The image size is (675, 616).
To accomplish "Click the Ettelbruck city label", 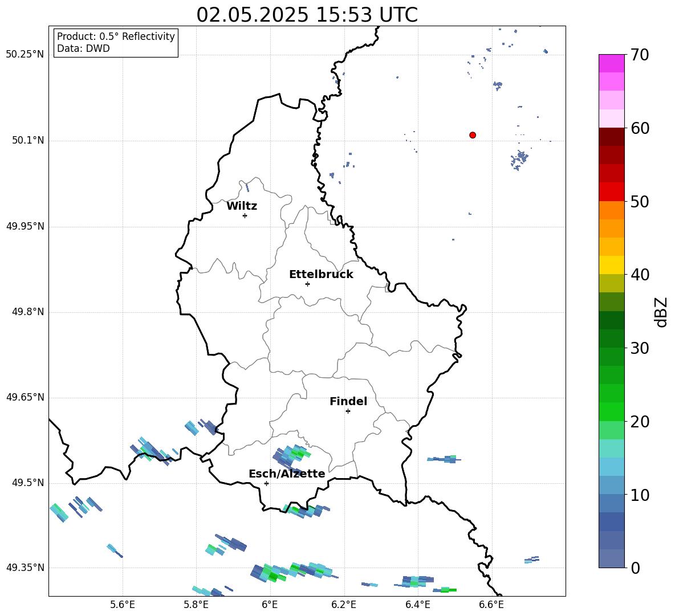I will pos(321,275).
